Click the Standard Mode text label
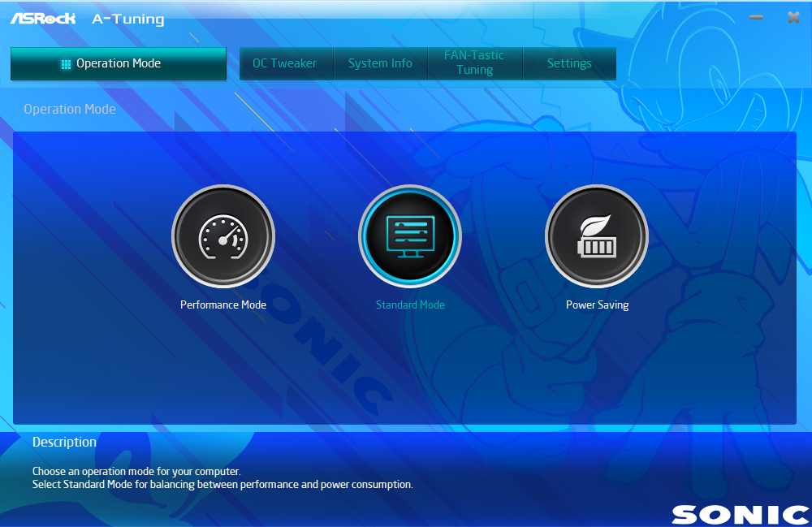 (x=410, y=305)
